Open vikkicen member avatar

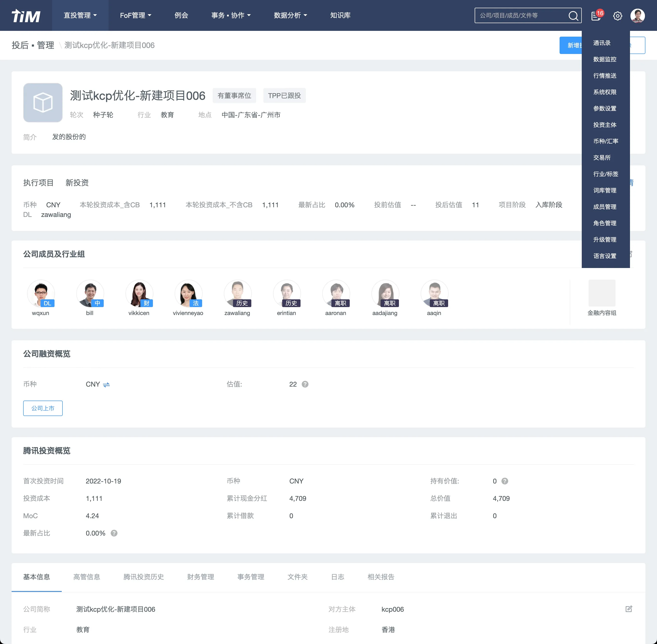pos(139,293)
